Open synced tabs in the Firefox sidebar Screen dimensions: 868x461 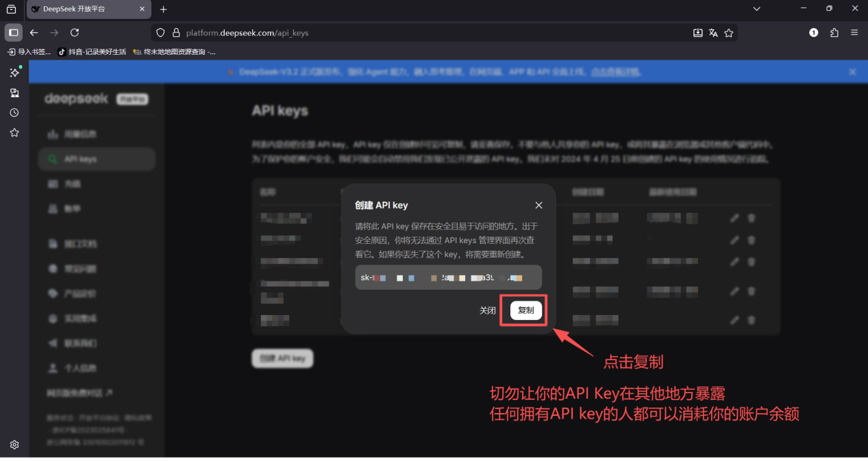pyautogui.click(x=14, y=92)
